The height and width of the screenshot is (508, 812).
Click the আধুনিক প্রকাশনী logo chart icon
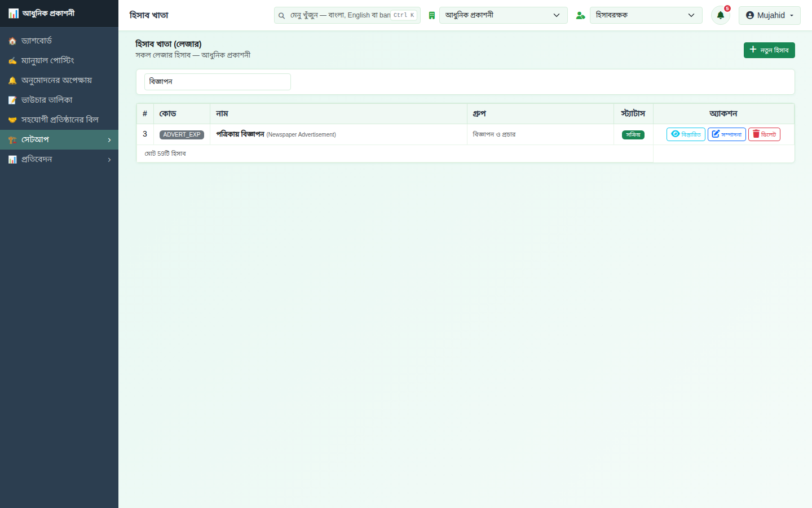coord(14,14)
